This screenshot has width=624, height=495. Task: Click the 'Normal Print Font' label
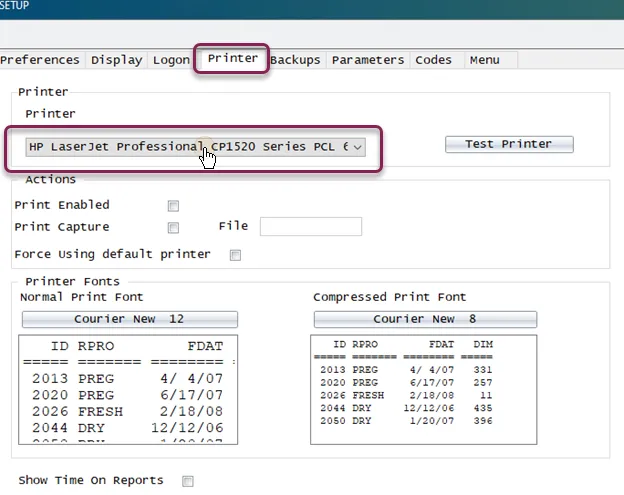click(x=82, y=297)
